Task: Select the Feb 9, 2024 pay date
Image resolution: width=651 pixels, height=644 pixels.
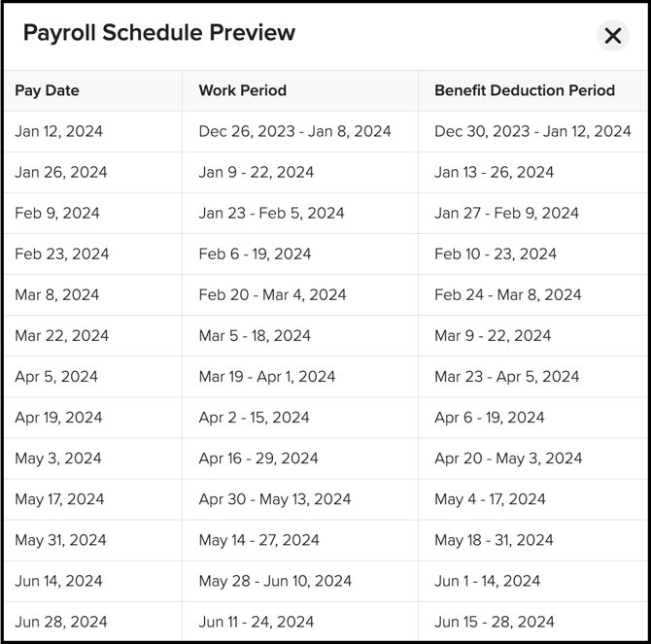Action: 57,213
